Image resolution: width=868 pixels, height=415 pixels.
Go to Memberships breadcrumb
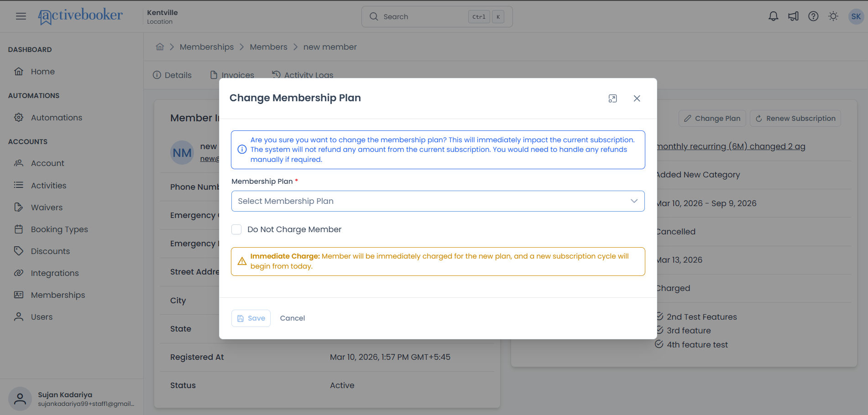[x=207, y=47]
